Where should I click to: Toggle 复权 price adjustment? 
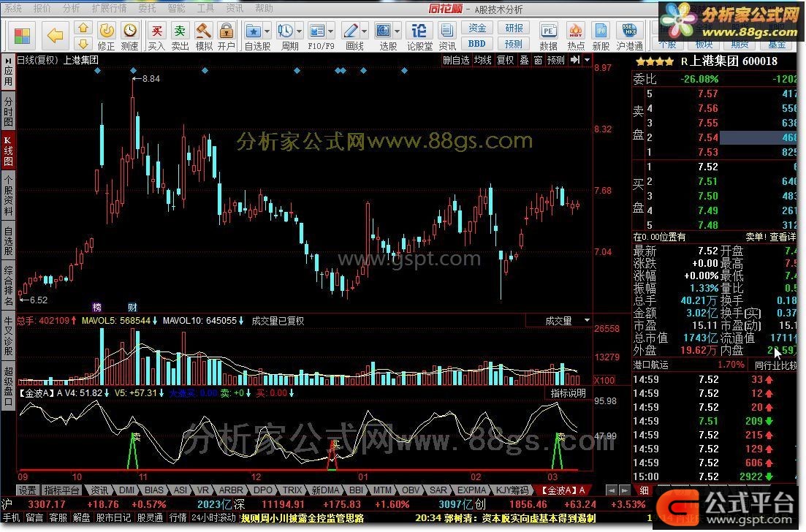tap(505, 60)
